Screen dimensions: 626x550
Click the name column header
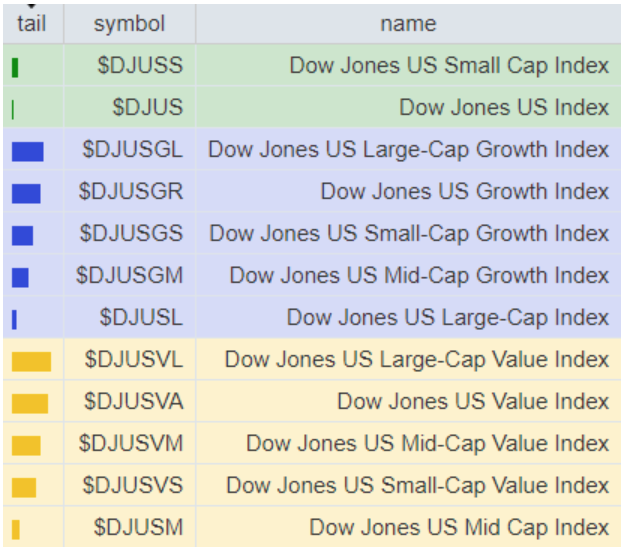pos(408,23)
